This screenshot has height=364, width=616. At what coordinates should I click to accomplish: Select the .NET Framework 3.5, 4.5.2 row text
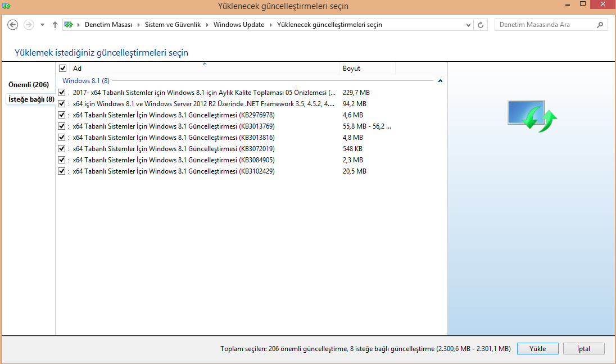tap(203, 104)
